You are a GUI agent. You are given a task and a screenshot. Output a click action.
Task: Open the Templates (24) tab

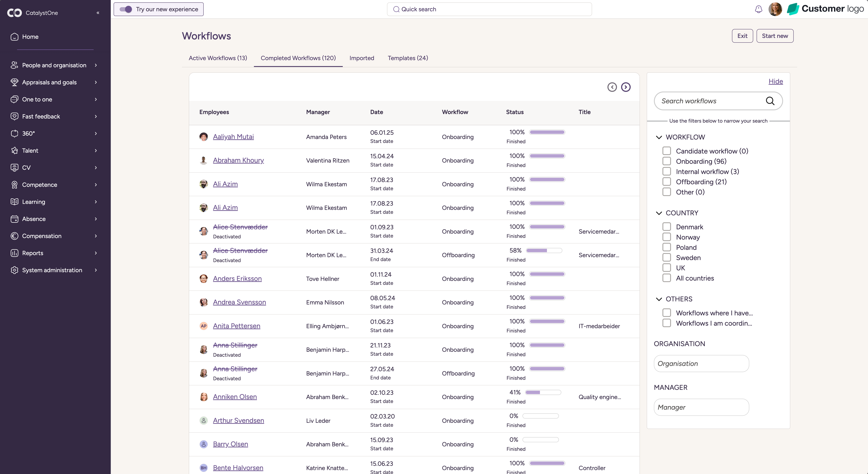pos(408,58)
